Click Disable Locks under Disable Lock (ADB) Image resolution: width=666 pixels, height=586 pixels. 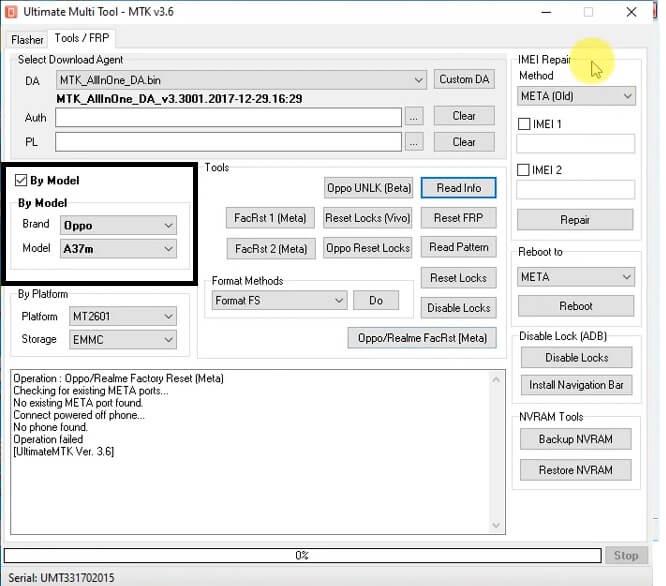(x=576, y=358)
